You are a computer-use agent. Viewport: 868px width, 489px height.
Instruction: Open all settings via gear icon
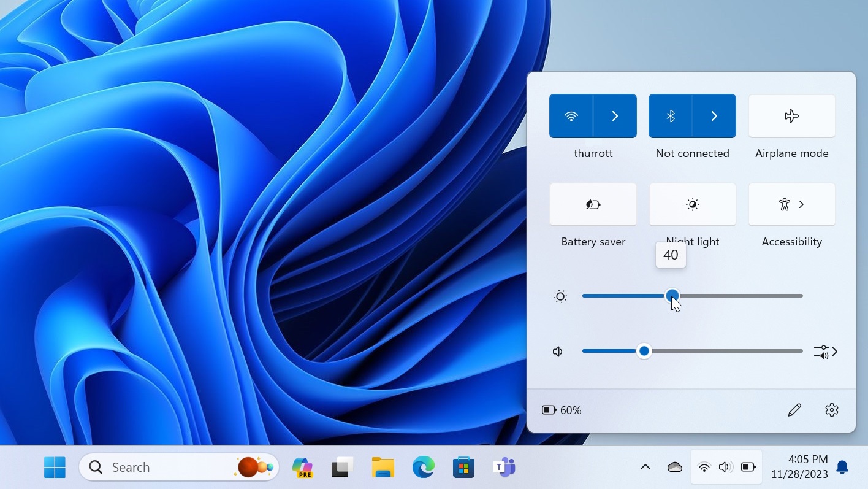pyautogui.click(x=831, y=410)
